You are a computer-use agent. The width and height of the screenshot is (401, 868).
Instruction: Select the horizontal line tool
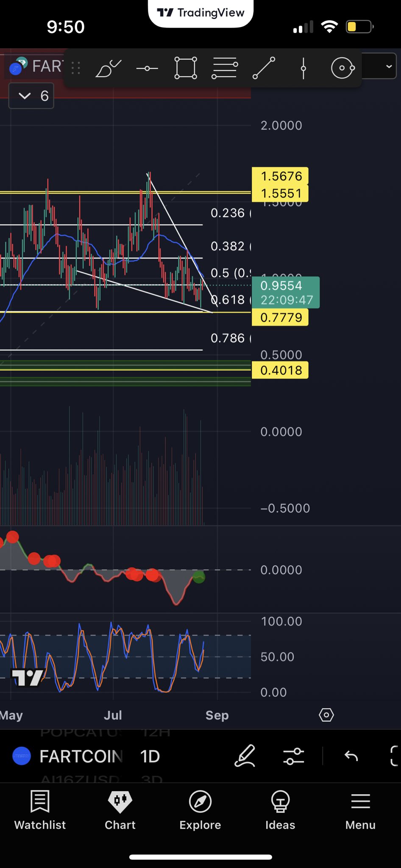click(147, 68)
